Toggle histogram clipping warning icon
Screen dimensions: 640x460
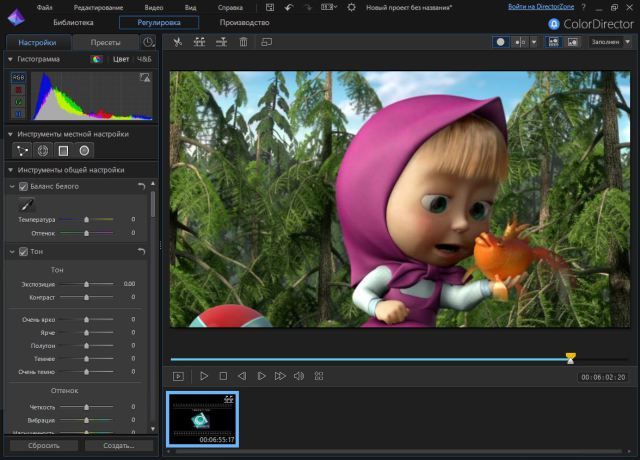click(145, 77)
